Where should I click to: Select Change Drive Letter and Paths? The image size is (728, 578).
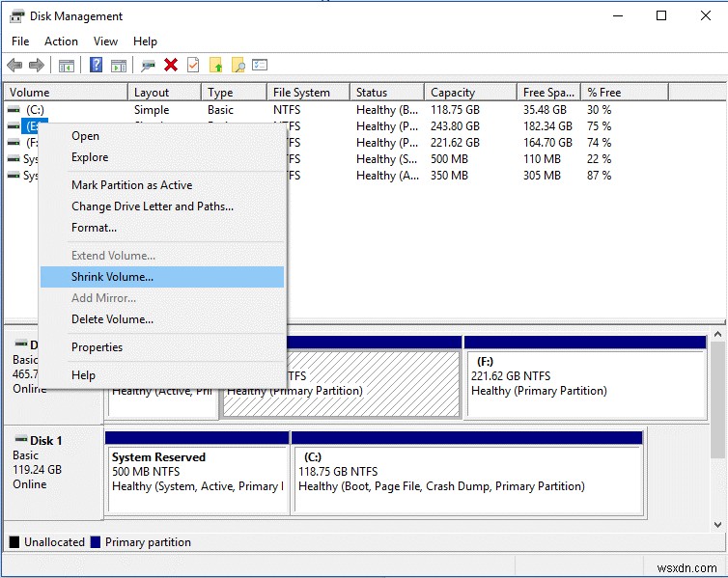[x=162, y=206]
